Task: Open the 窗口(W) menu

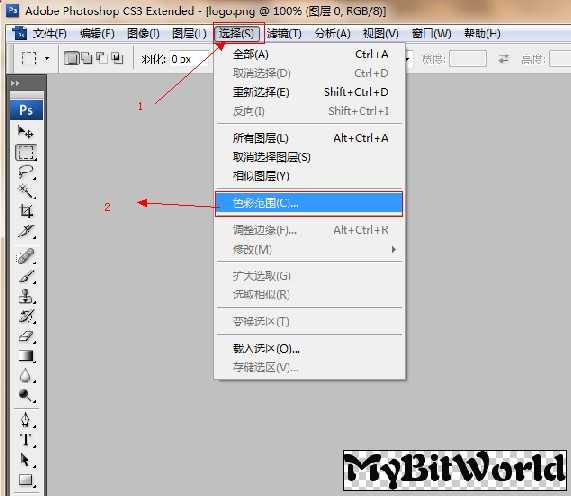Action: pos(431,34)
